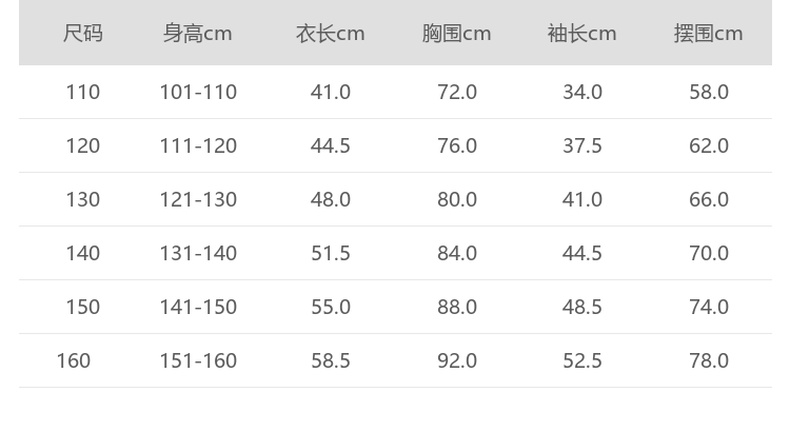790x431 pixels.
Task: Select the 92.0 chest measurement
Action: click(457, 361)
